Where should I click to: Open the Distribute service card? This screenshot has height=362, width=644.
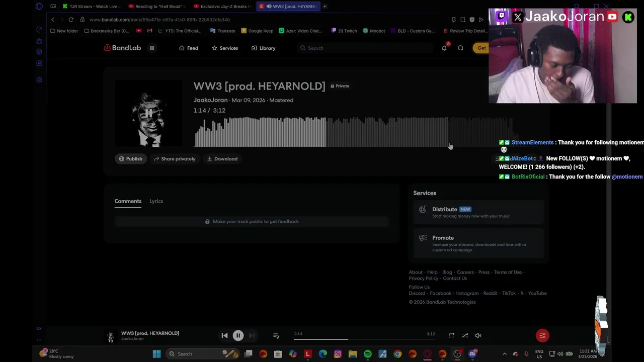[x=478, y=212]
